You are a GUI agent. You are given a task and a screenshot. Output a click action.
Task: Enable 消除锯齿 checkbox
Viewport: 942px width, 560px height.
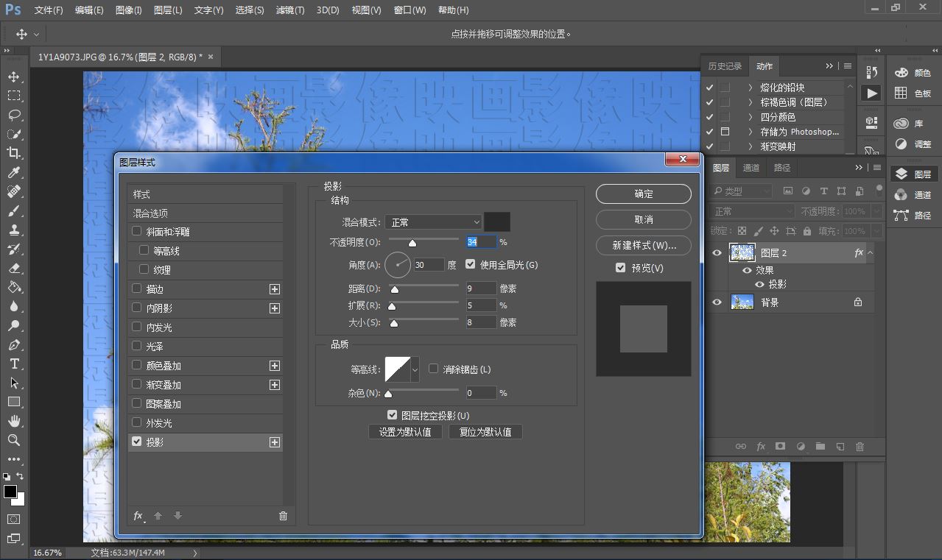[x=433, y=369]
